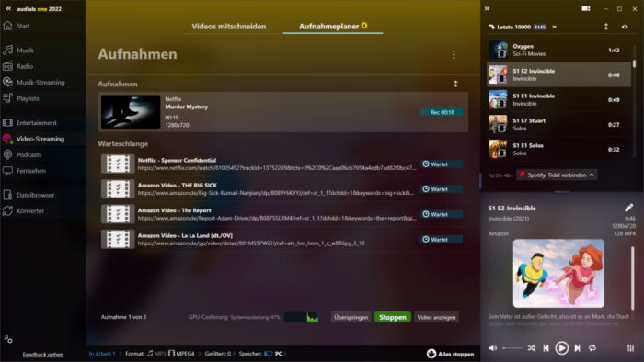Image resolution: width=644 pixels, height=362 pixels.
Task: Open the Konverter sidebar item
Action: pyautogui.click(x=30, y=210)
